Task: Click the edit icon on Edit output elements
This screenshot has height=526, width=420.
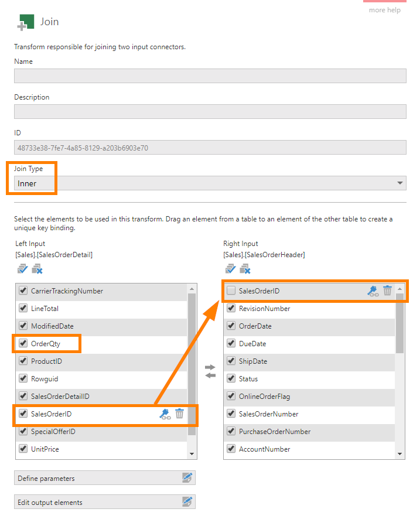Action: point(187,501)
